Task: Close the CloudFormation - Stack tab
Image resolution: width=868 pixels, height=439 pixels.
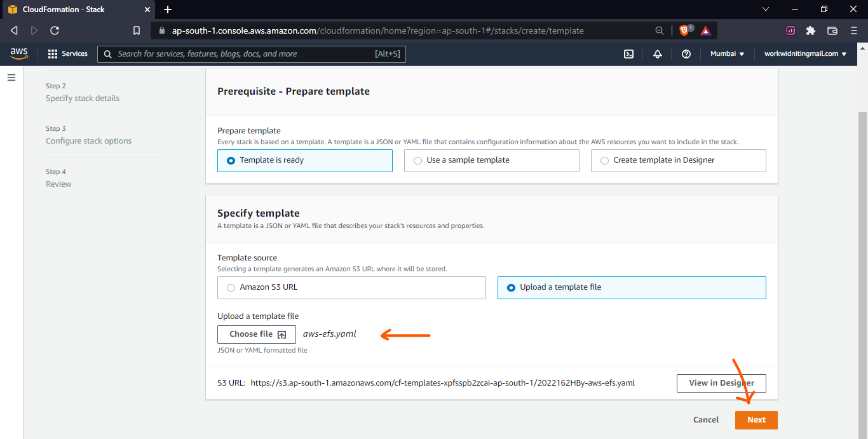Action: [147, 10]
